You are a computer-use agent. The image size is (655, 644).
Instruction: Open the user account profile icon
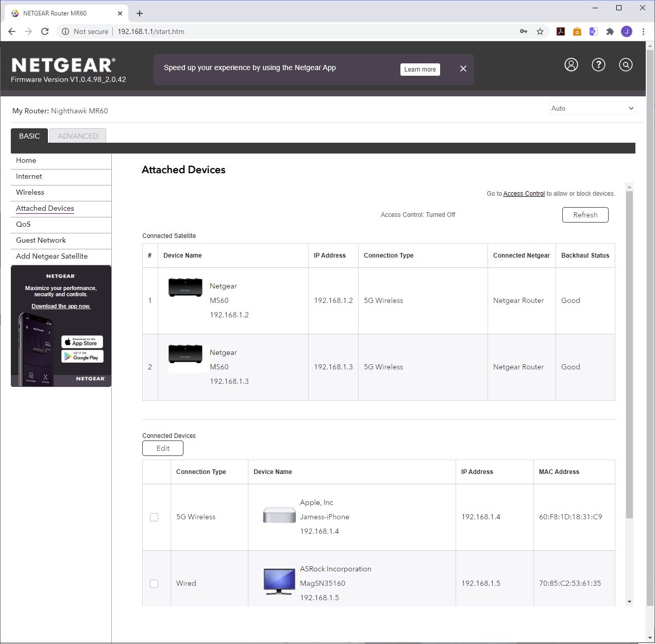[x=571, y=65]
